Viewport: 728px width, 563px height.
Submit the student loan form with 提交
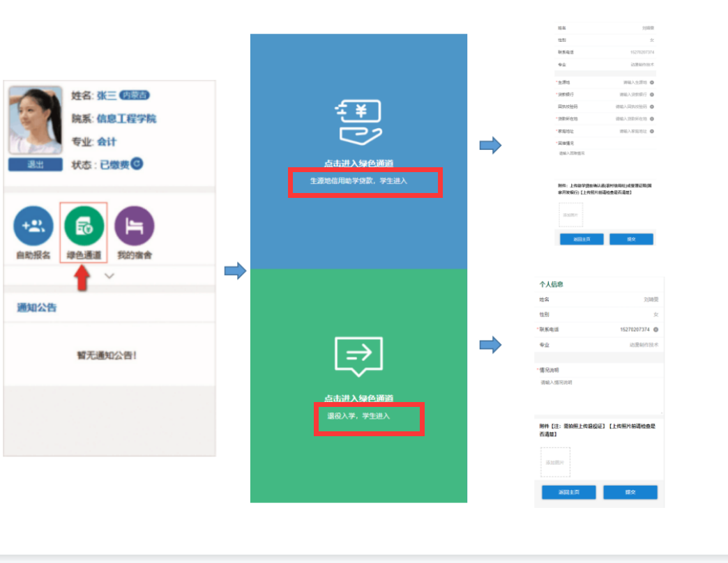(x=631, y=239)
